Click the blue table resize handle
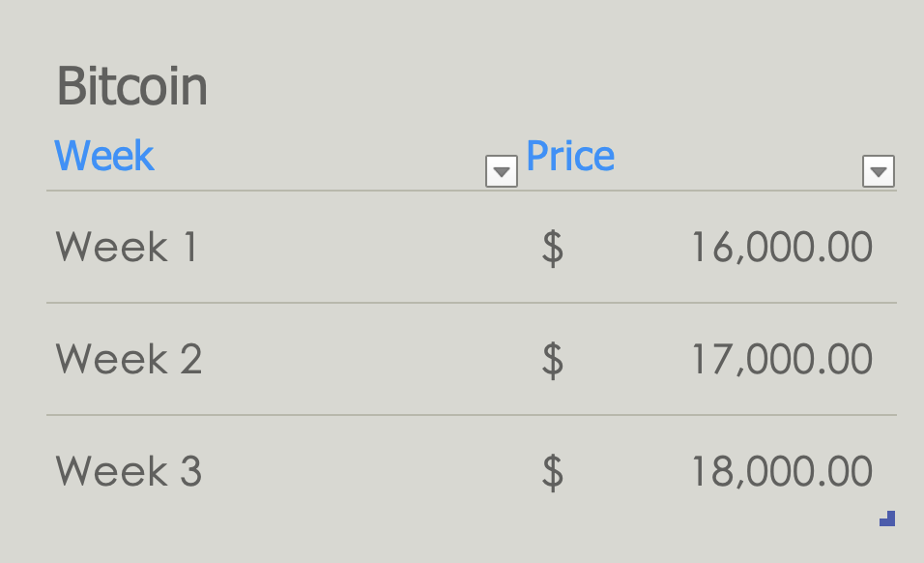 tap(885, 518)
